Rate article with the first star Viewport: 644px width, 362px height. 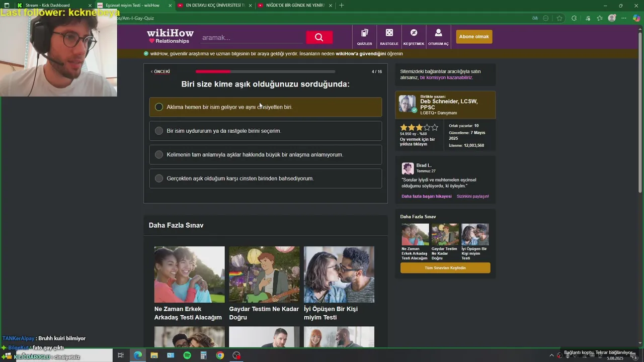[x=404, y=128]
